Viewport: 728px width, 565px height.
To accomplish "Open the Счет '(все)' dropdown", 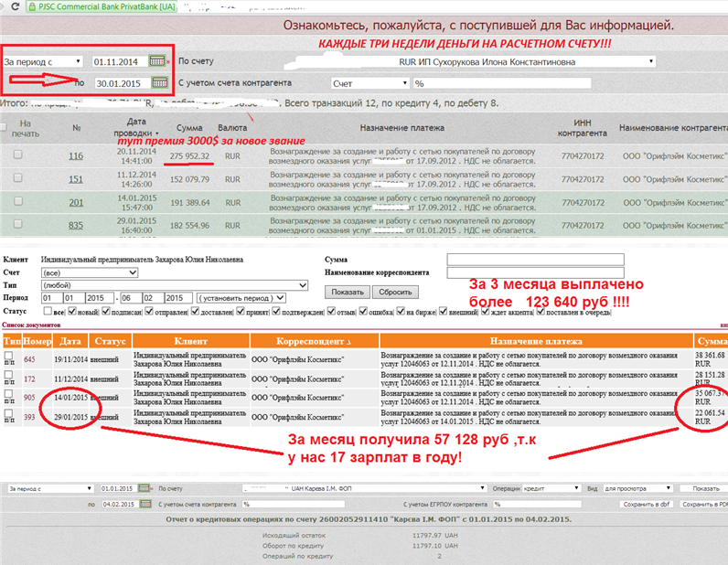I will pos(90,272).
